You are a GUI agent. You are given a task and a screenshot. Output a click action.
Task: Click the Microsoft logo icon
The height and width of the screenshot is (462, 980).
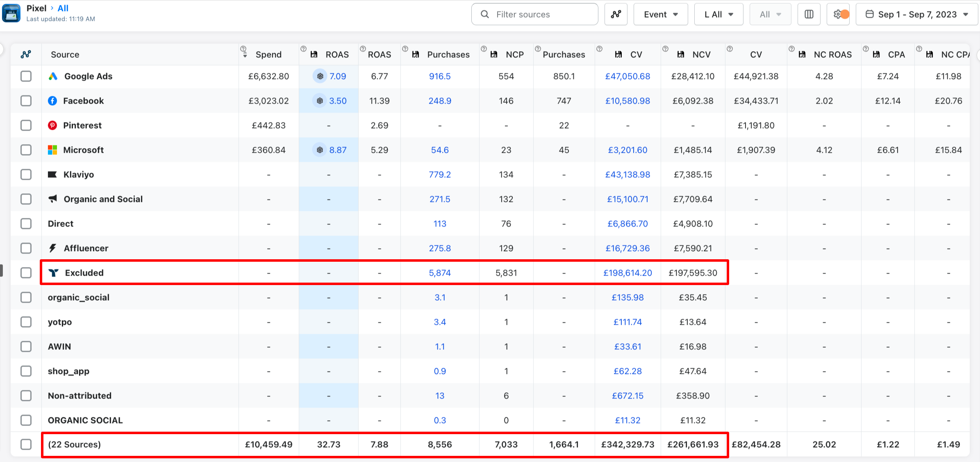[52, 150]
